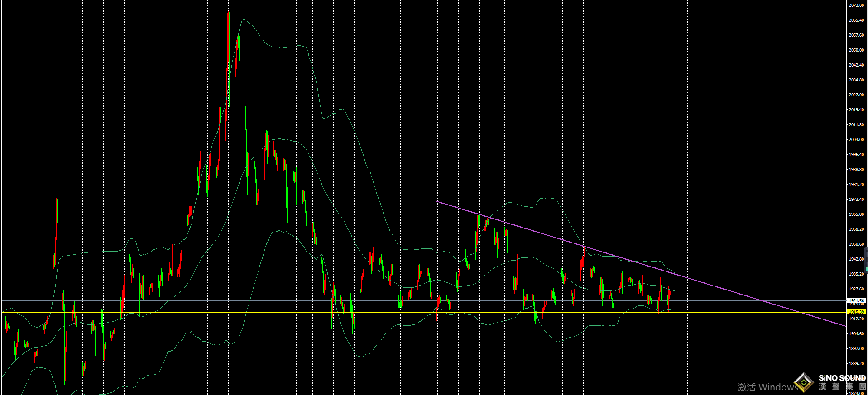Image resolution: width=868 pixels, height=395 pixels.
Task: Click the 2073.00 label on price axis
Action: click(x=856, y=5)
